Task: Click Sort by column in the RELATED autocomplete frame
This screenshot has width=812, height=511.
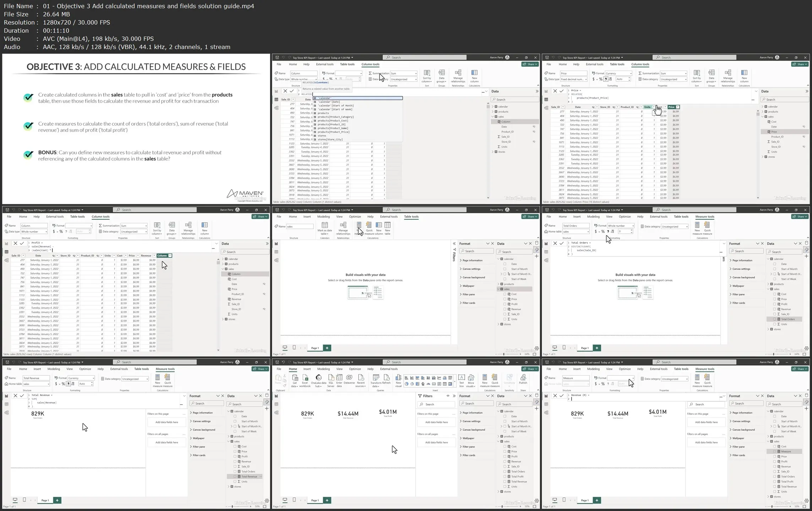Action: pyautogui.click(x=427, y=76)
